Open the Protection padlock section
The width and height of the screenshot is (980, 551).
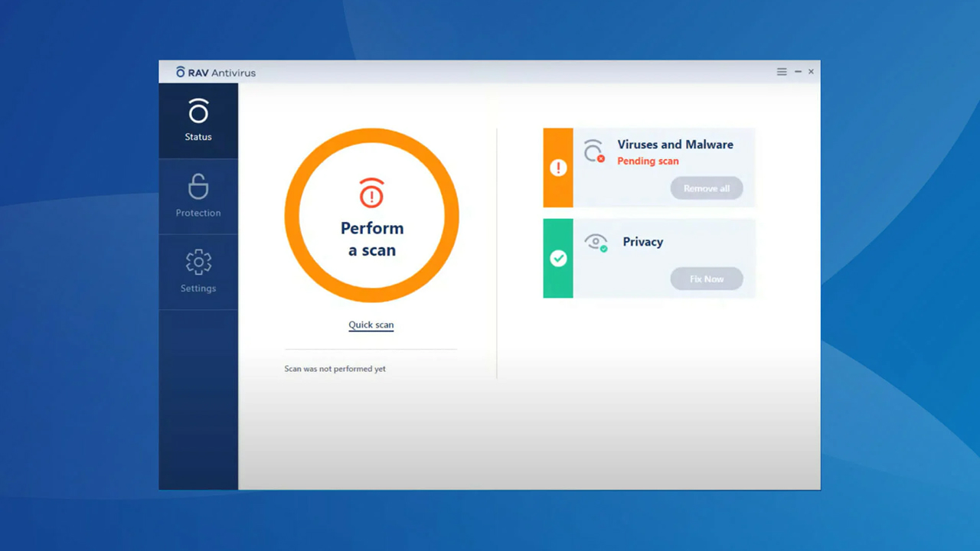[198, 196]
